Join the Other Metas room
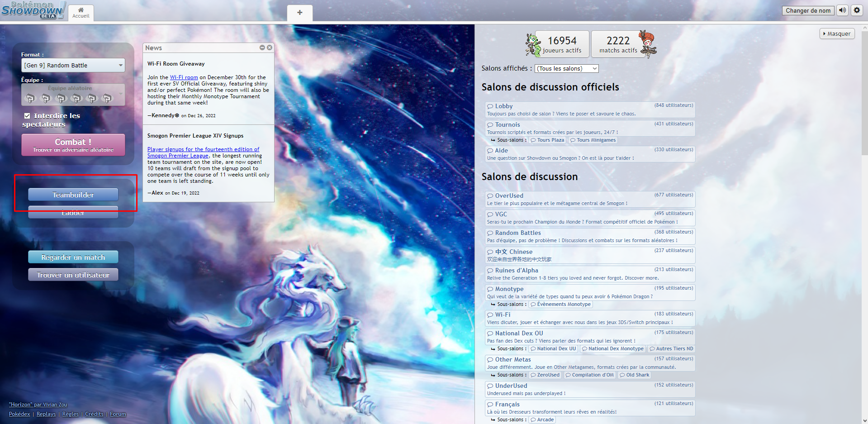The width and height of the screenshot is (868, 424). 590,363
